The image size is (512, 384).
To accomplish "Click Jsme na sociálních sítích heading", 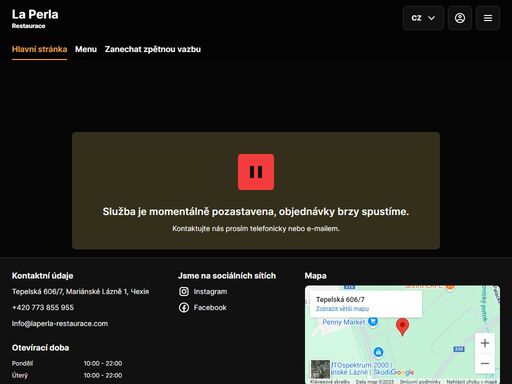I will point(227,276).
